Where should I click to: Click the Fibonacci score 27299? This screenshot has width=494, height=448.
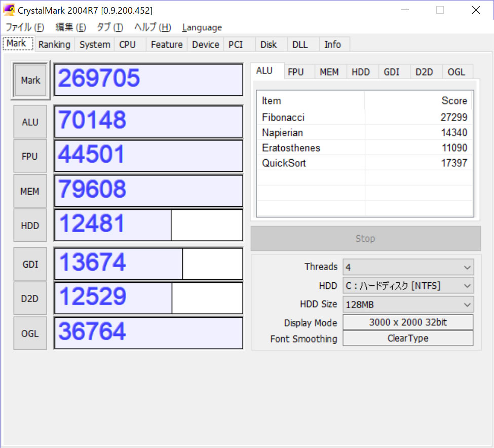point(453,117)
